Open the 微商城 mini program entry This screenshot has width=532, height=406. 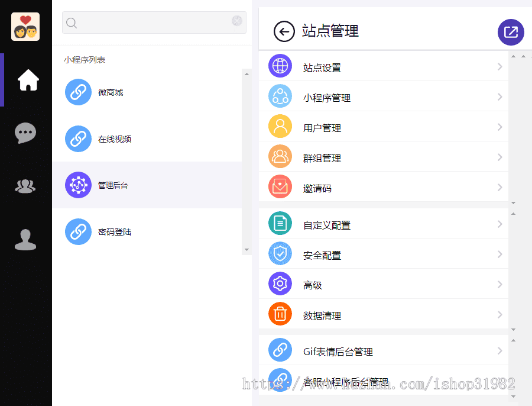[147, 92]
